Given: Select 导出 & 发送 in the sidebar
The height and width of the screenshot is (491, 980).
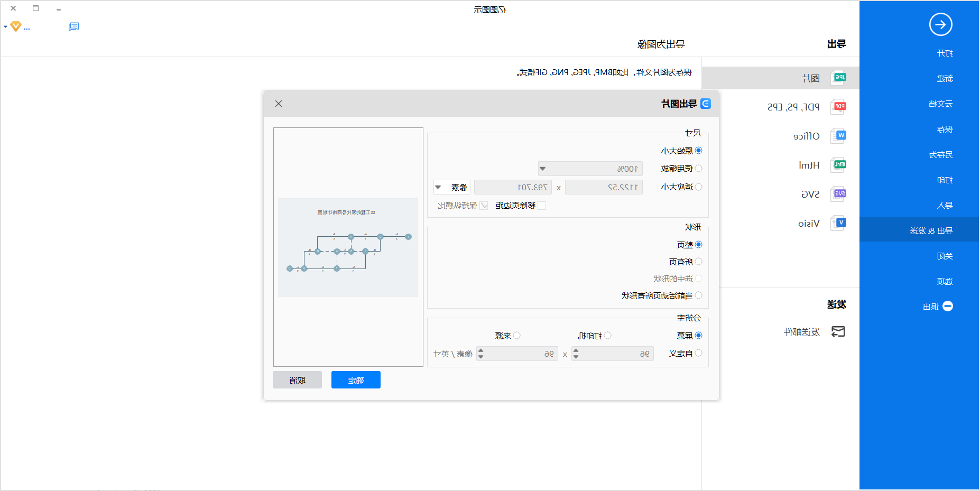Looking at the screenshot, I should tap(931, 231).
